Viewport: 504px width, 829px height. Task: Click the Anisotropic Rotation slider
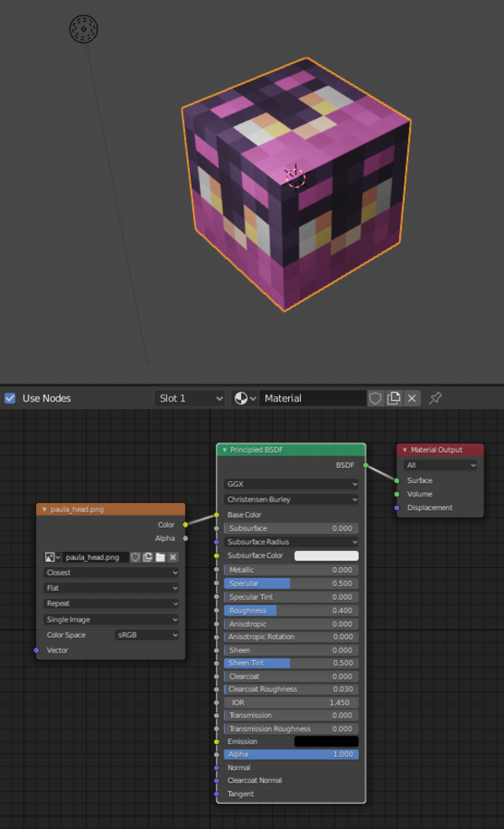[x=291, y=637]
